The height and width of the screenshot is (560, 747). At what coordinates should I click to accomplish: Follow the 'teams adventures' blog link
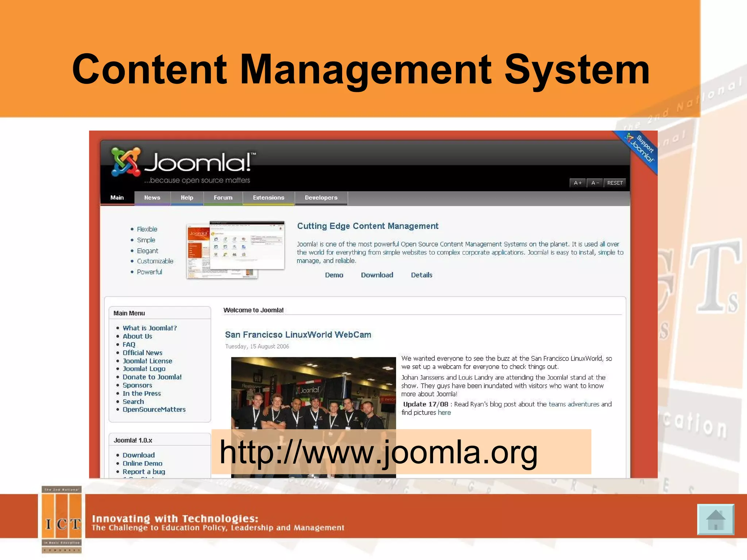coord(574,404)
